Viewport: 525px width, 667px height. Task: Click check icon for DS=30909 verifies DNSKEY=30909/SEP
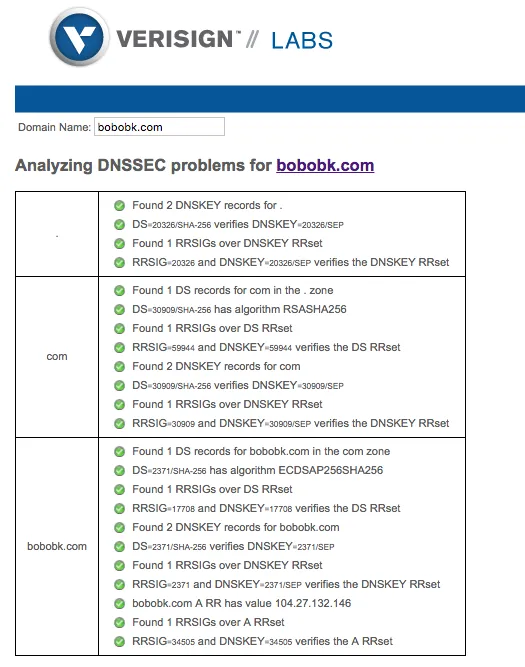120,385
